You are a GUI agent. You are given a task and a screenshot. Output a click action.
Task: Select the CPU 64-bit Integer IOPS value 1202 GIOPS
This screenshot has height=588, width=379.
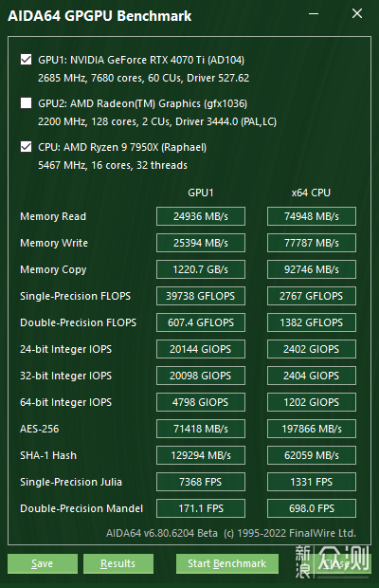[x=312, y=402]
